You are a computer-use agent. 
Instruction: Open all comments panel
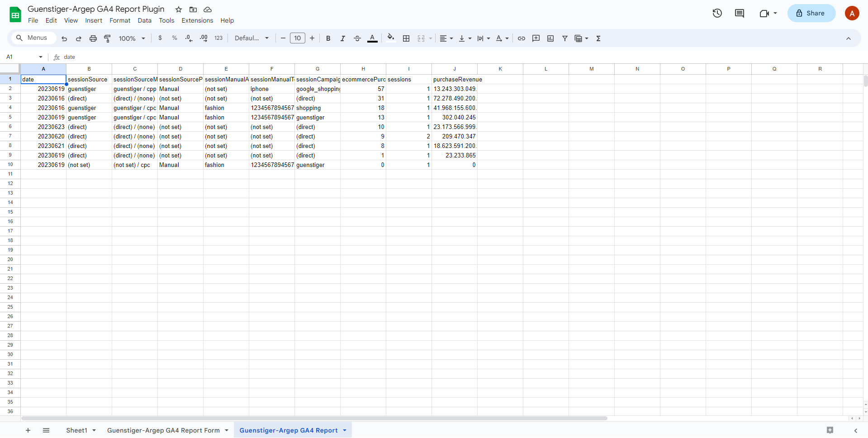pos(740,13)
